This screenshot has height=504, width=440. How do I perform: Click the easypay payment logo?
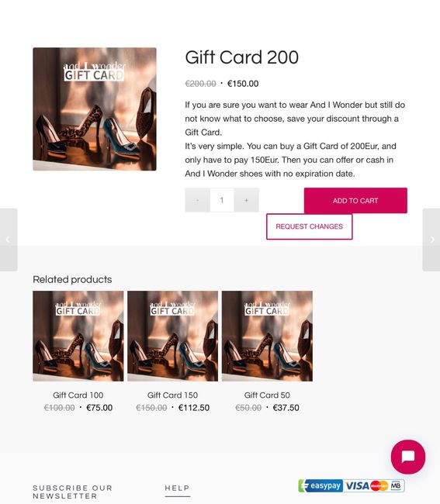[320, 485]
